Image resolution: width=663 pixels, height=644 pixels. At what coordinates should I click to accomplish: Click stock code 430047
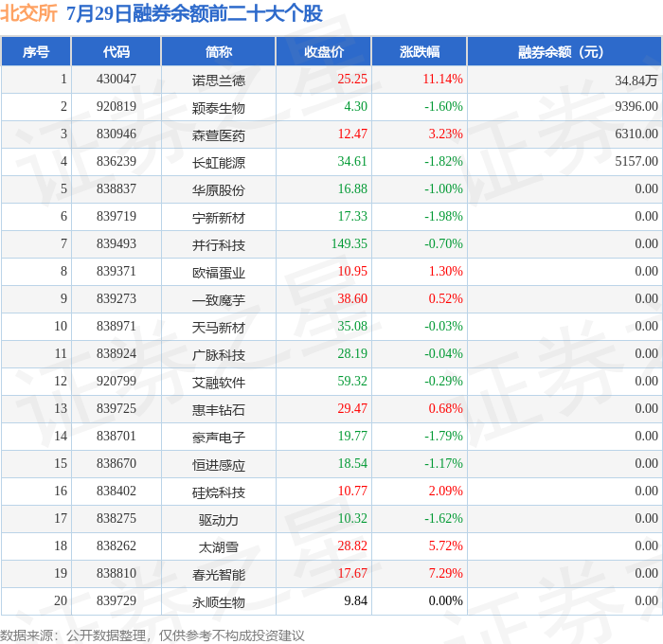[x=116, y=79]
